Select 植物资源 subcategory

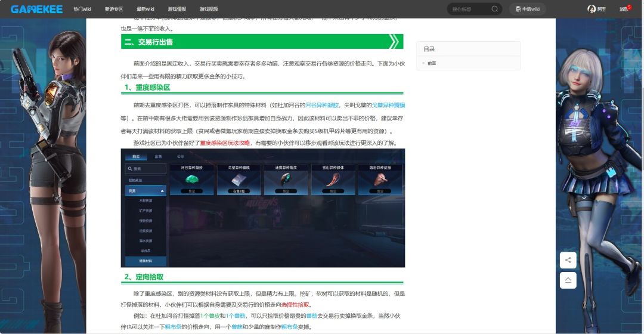pos(146,221)
